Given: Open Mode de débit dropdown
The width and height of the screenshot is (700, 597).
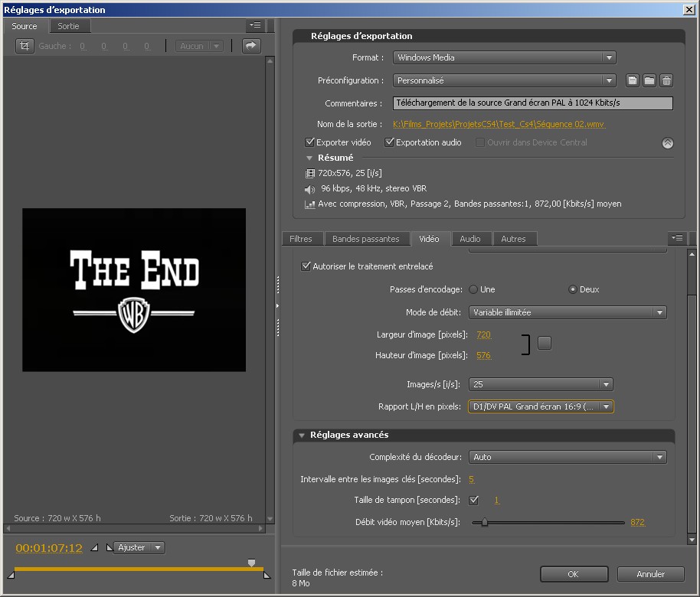Looking at the screenshot, I should 568,312.
